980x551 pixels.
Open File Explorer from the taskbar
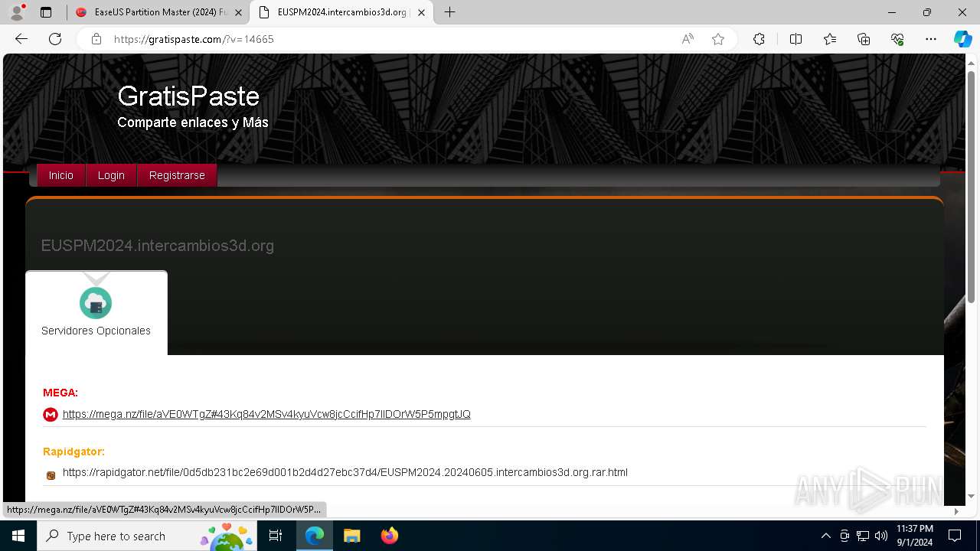(351, 536)
